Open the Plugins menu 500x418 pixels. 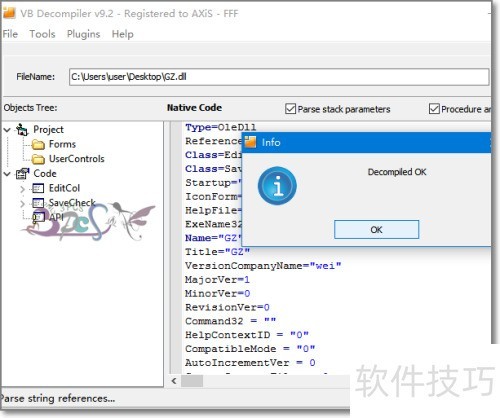click(83, 34)
